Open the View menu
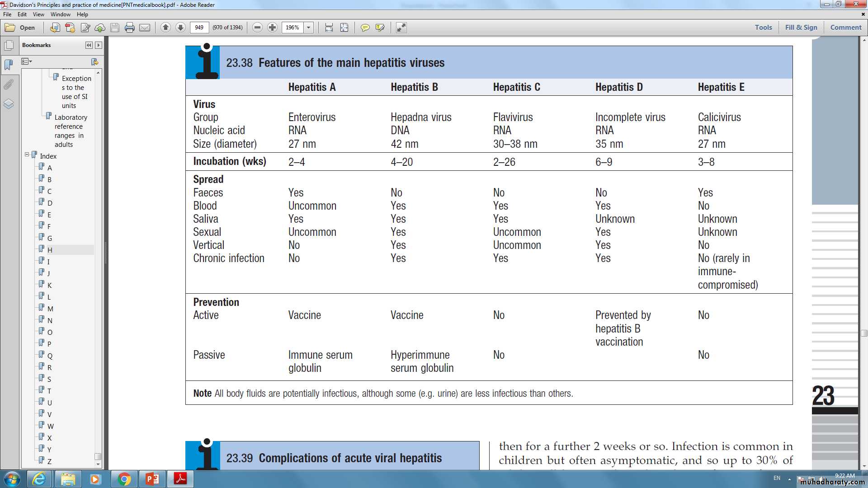This screenshot has width=868, height=488. click(38, 14)
